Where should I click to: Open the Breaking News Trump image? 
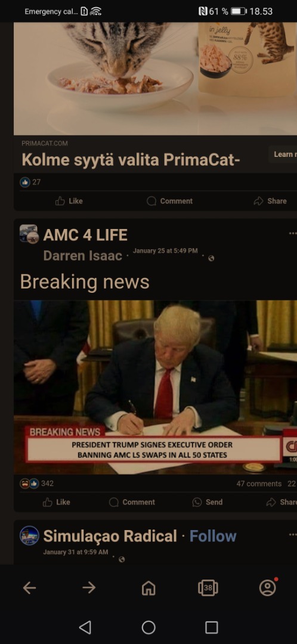155,388
